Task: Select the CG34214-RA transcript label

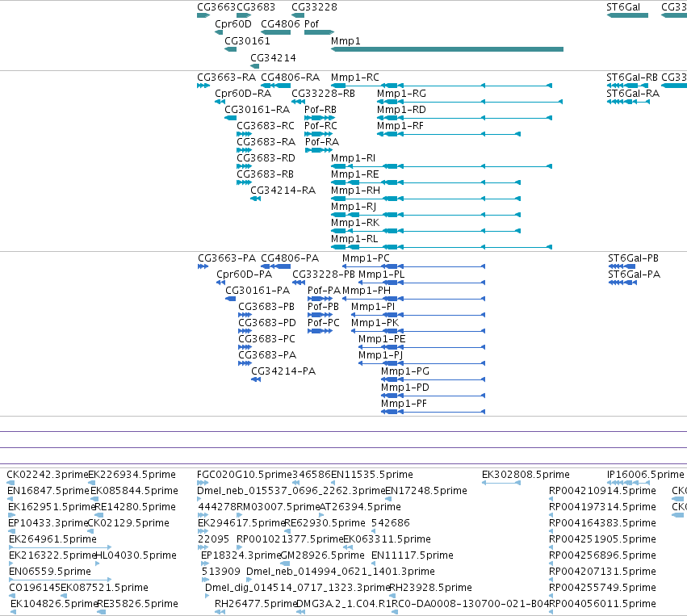Action: [x=283, y=191]
